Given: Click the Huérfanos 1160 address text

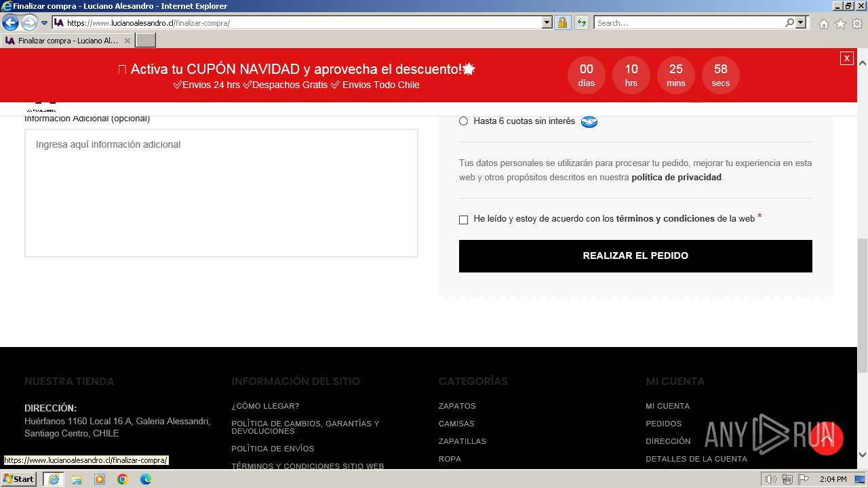Looking at the screenshot, I should pos(117,427).
